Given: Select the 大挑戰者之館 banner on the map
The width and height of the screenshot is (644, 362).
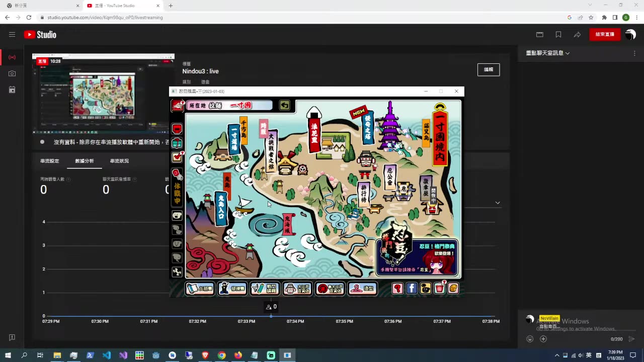Looking at the screenshot, I should point(271,150).
